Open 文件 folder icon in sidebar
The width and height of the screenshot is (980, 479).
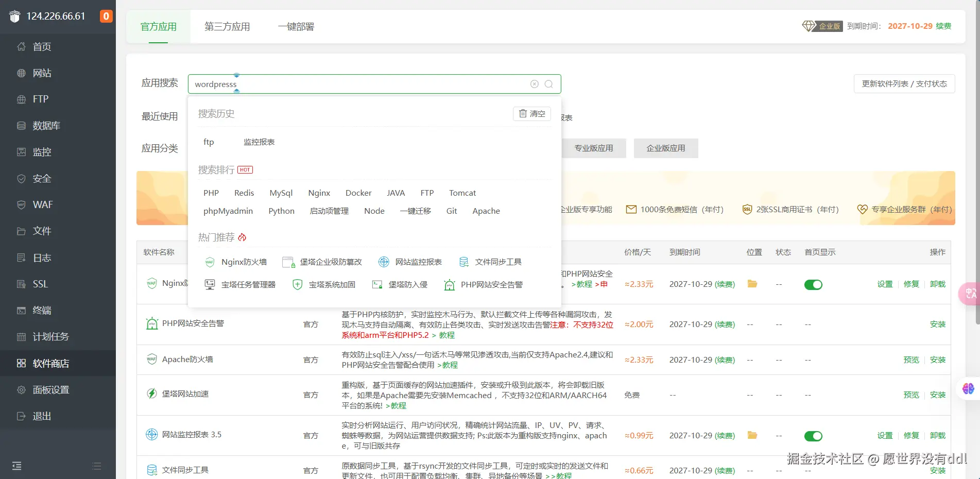[21, 231]
